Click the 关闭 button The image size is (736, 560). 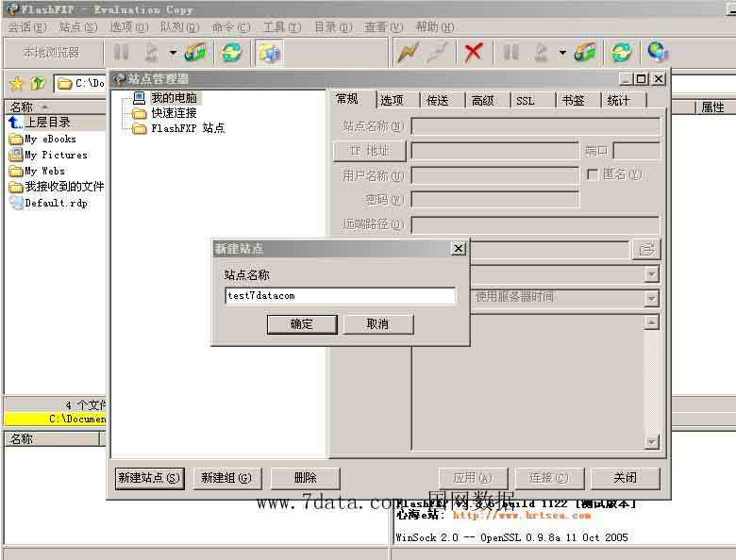(626, 478)
